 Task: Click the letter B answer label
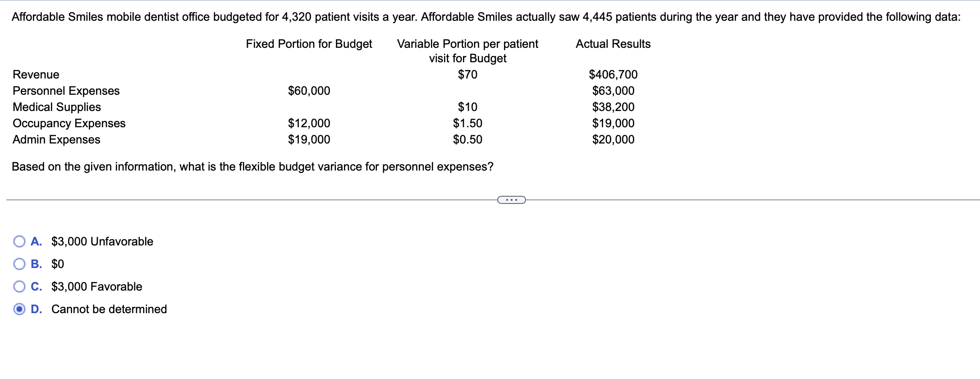37,264
